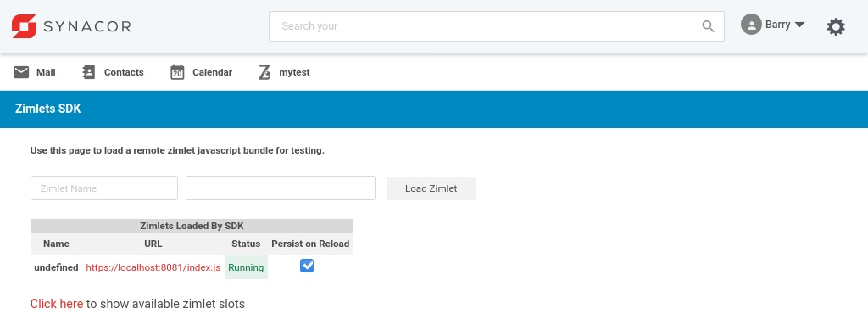
Task: Click Barry's user avatar icon
Action: [x=751, y=25]
